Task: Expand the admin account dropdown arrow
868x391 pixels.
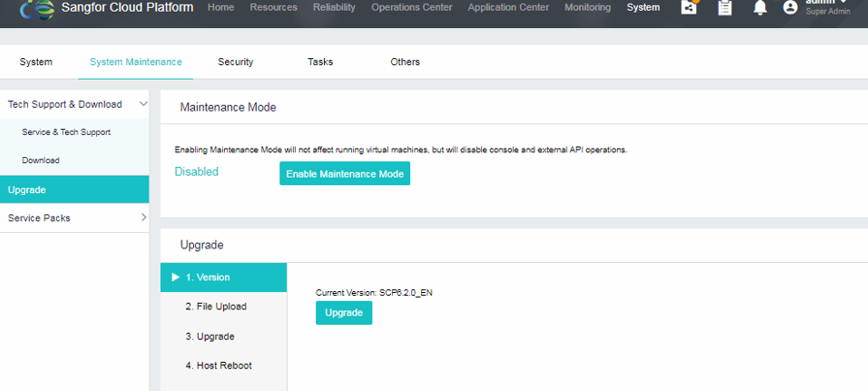Action: click(844, 2)
